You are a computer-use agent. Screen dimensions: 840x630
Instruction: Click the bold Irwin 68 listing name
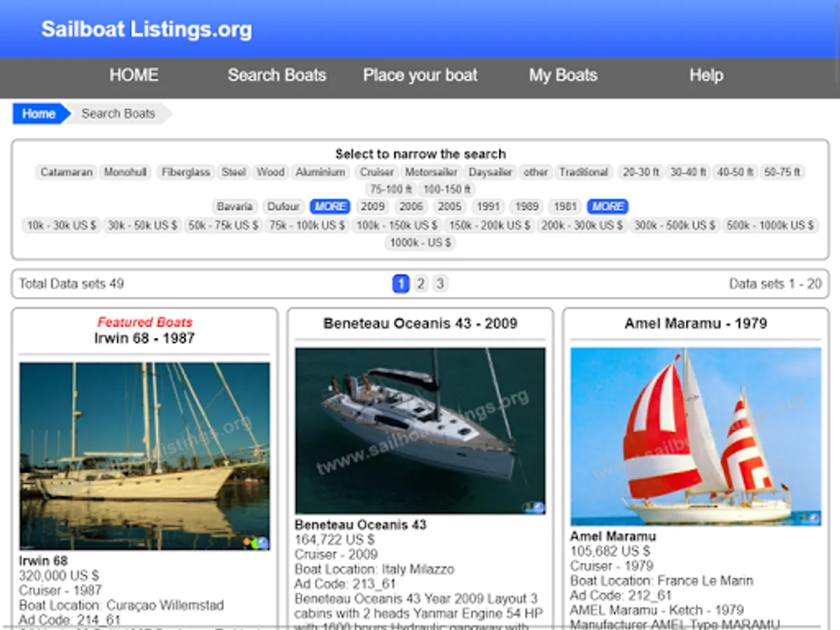click(43, 561)
